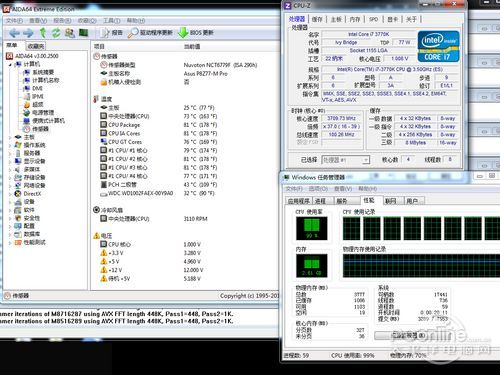
Task: Click the users icon in AIDA64 toolbar
Action: 69,33
